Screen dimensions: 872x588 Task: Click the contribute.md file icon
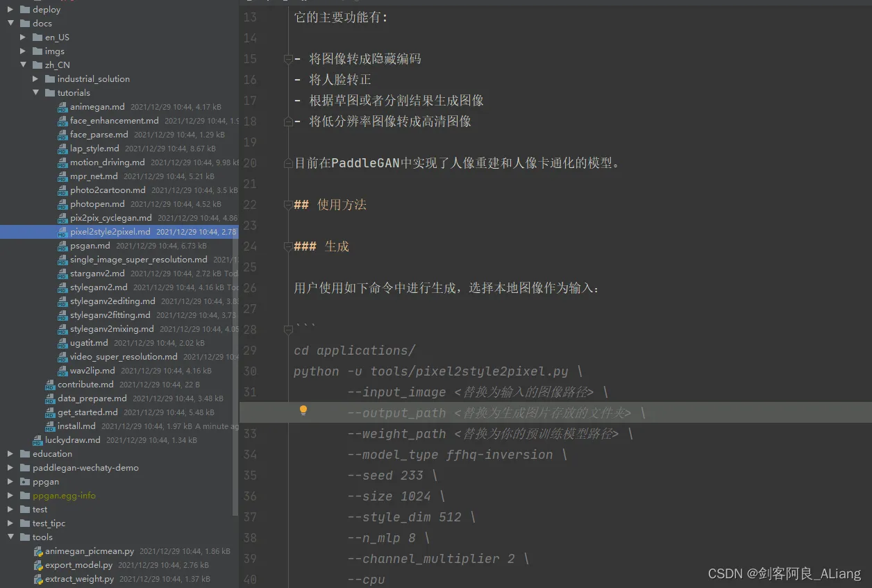tap(50, 385)
